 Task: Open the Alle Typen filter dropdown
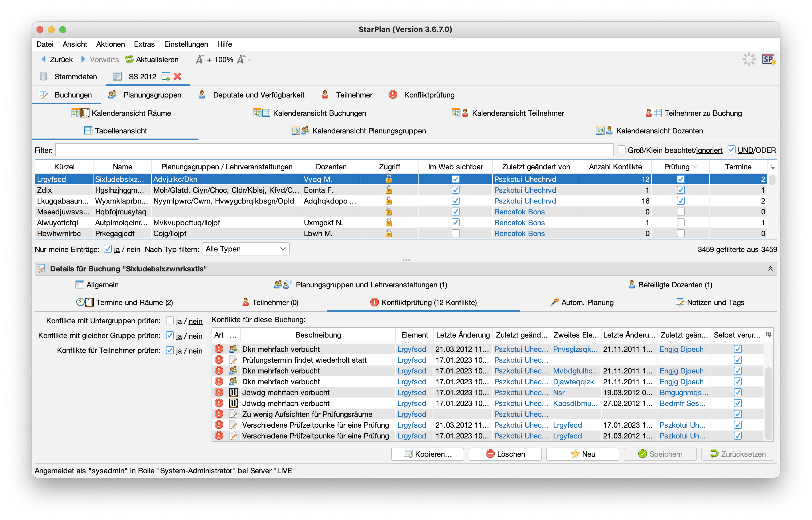pyautogui.click(x=245, y=249)
